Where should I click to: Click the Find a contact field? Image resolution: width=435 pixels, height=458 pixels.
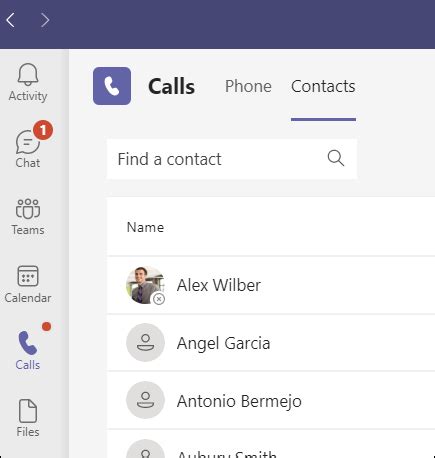pos(232,159)
